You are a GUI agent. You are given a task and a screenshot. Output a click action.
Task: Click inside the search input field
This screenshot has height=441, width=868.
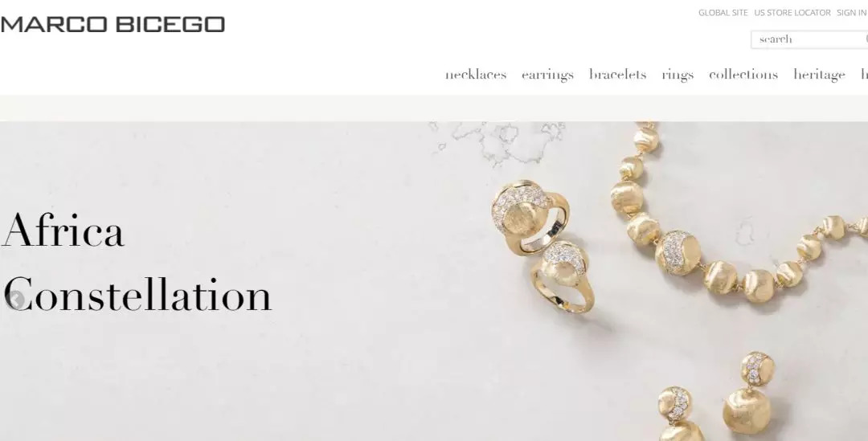point(805,39)
